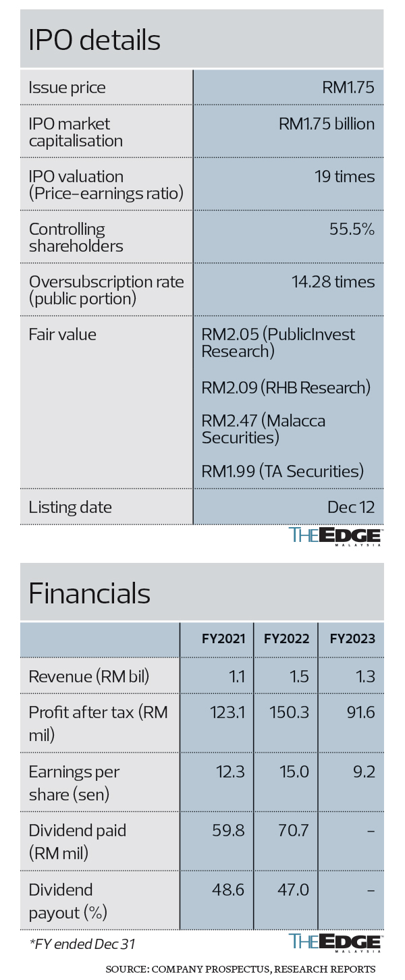Image resolution: width=405 pixels, height=980 pixels.
Task: Click the RM1.75 billion market capitalisation value
Action: pos(327,124)
